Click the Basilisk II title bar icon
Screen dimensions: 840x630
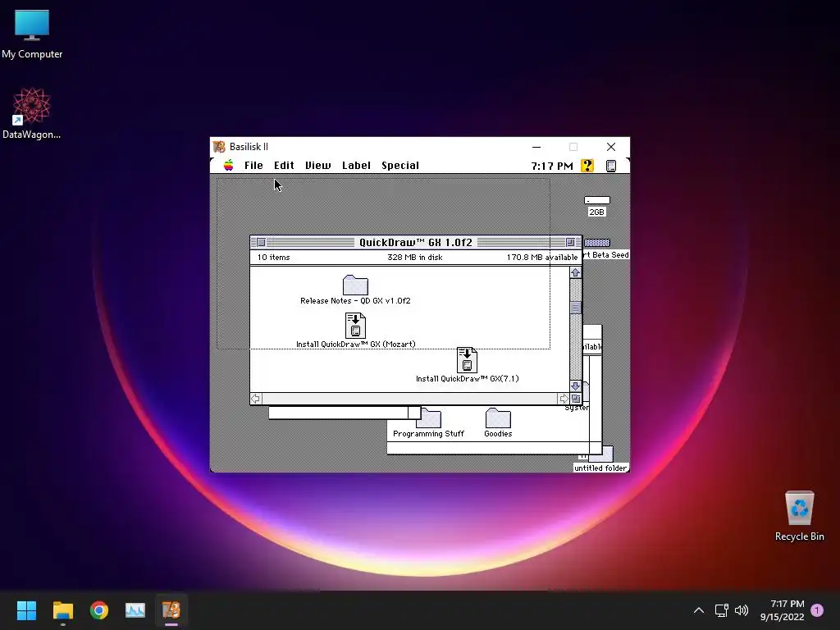tap(219, 147)
